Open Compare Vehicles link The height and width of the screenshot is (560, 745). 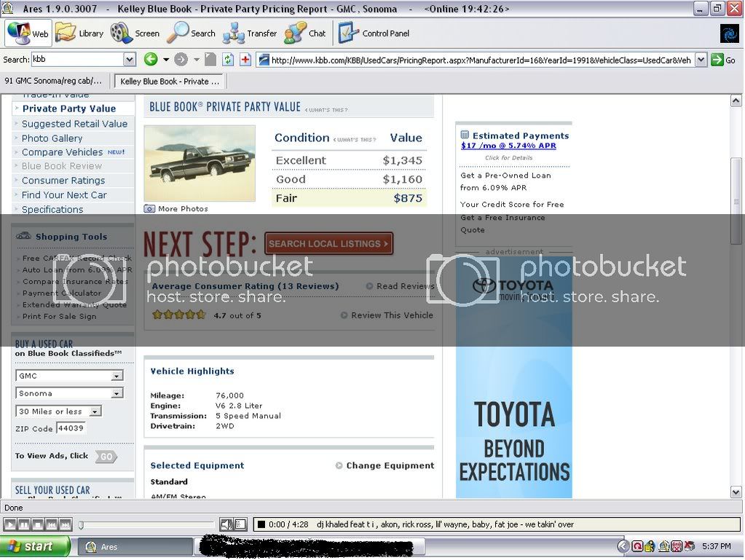pos(62,152)
